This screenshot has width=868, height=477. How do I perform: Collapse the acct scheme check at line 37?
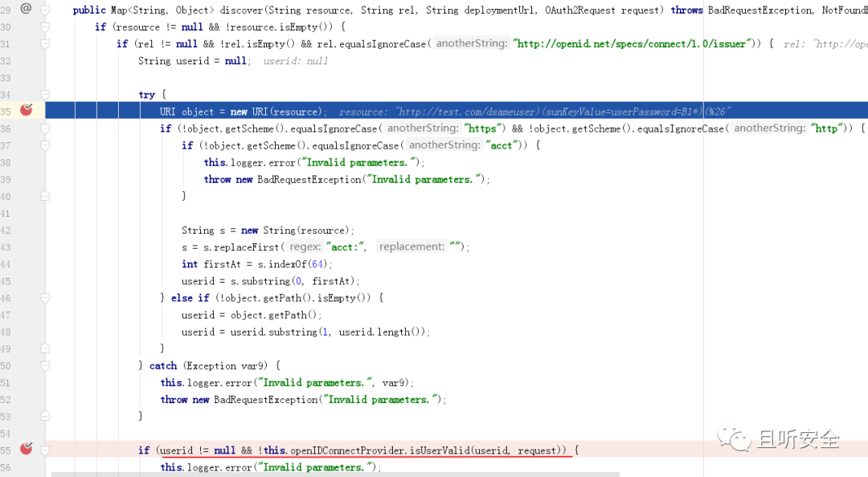click(45, 145)
